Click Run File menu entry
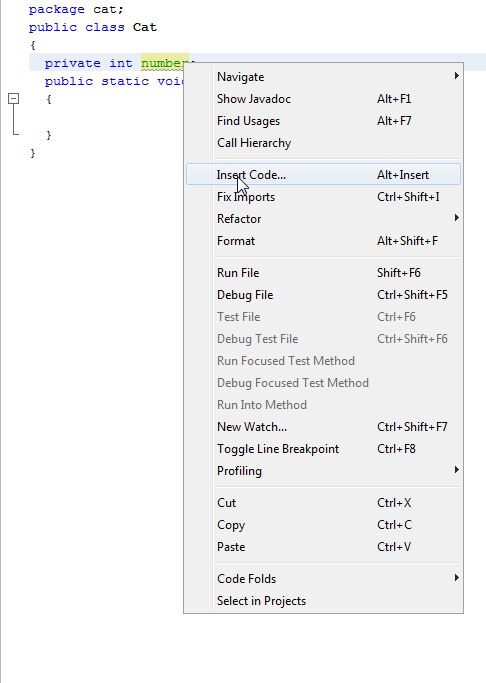The image size is (486, 683). point(323,273)
